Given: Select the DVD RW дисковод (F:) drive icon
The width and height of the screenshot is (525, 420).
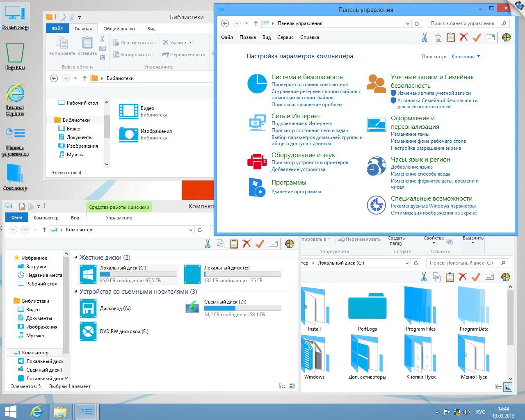Looking at the screenshot, I should point(88,331).
